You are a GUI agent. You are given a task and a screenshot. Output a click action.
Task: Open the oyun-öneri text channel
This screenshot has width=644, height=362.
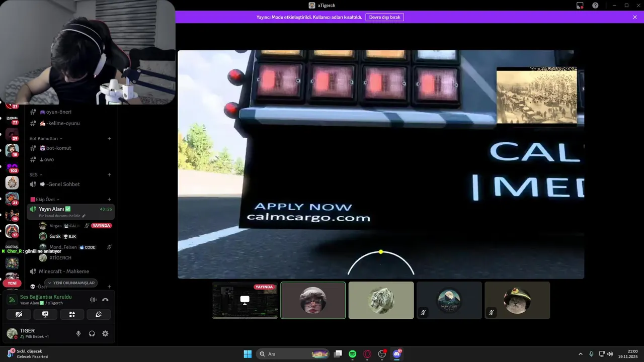click(70, 112)
